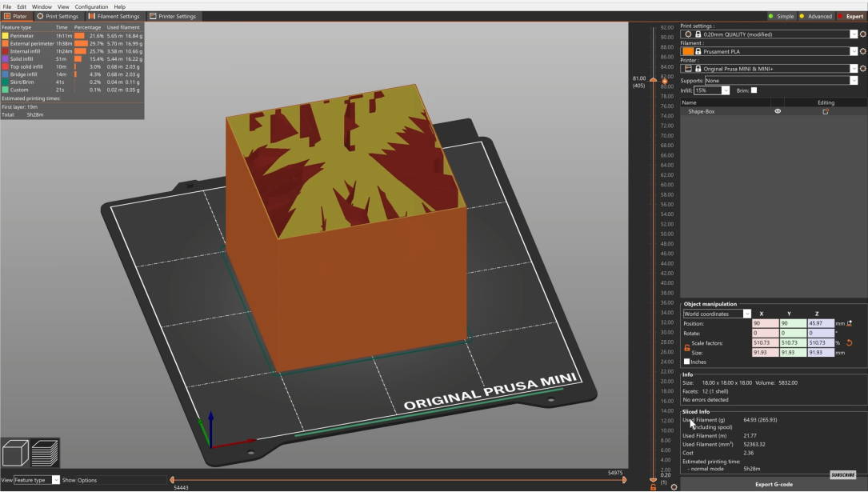Image resolution: width=868 pixels, height=492 pixels.
Task: Click the print settings tab gear icon
Action: (x=40, y=16)
